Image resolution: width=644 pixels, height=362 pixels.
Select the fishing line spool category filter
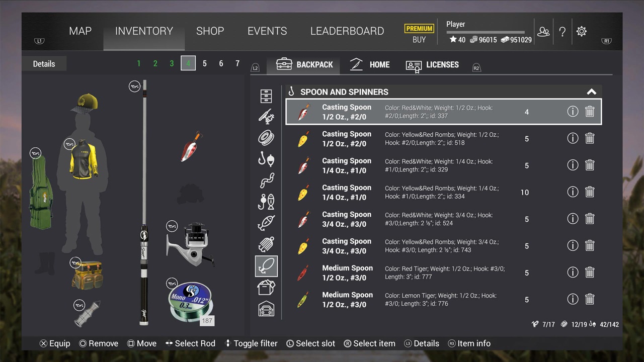click(266, 137)
